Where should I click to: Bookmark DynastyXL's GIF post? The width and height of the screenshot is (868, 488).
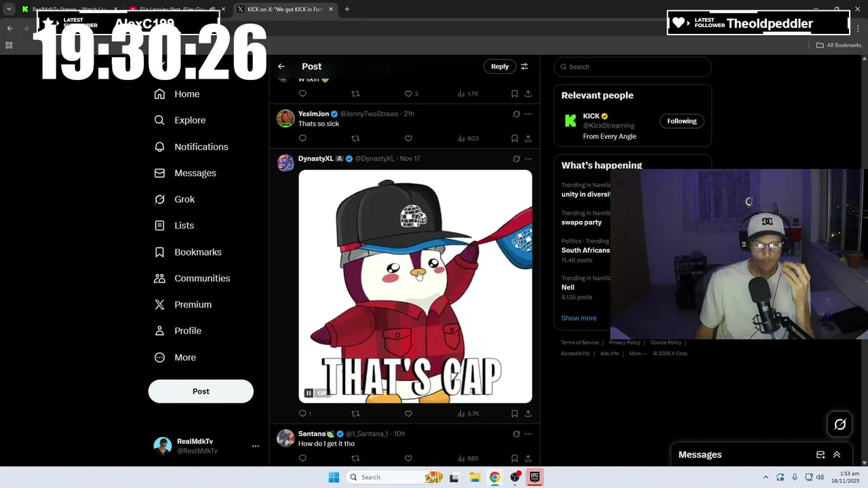pos(515,413)
